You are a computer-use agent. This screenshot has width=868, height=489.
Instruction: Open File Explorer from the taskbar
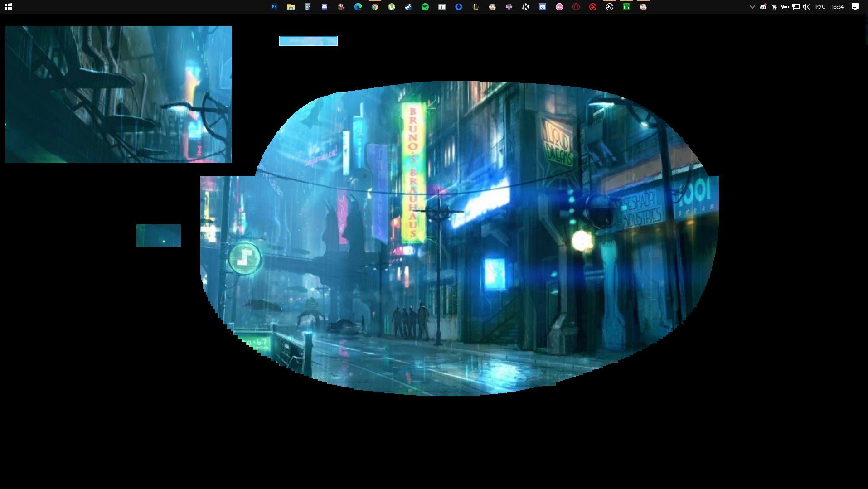(x=291, y=7)
